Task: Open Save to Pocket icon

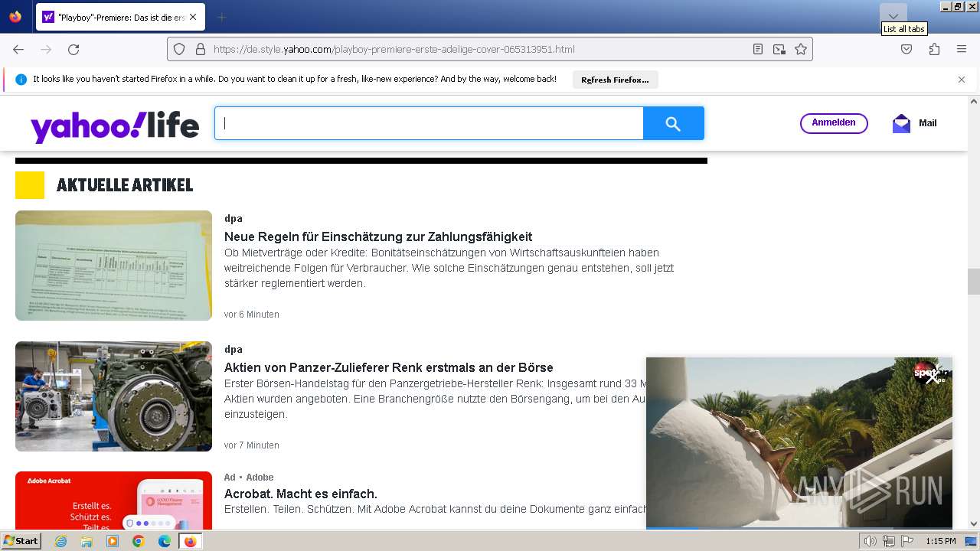Action: (906, 49)
